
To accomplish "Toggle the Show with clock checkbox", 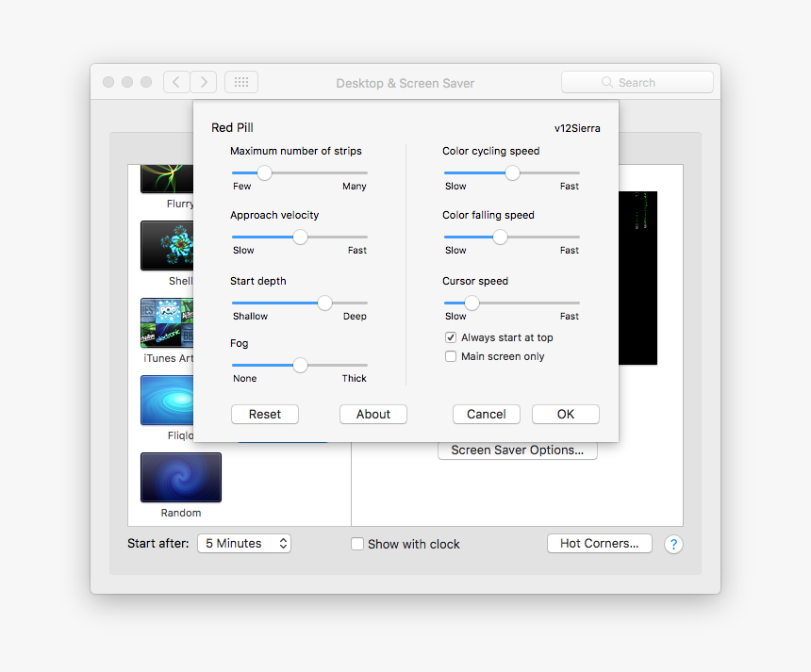I will point(357,544).
